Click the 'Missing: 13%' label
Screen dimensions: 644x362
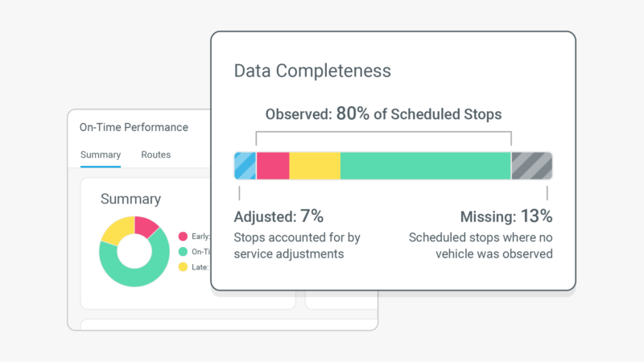click(506, 216)
